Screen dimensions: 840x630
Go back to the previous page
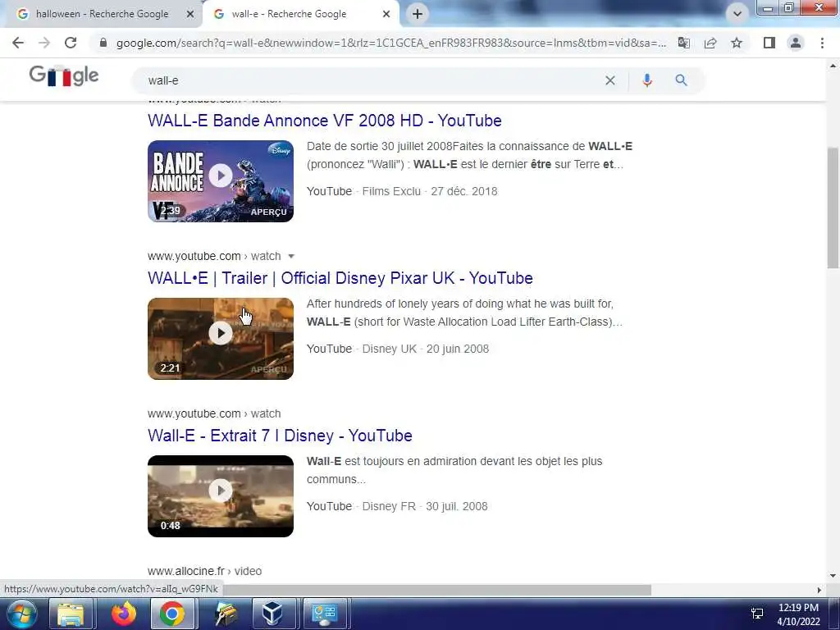18,43
